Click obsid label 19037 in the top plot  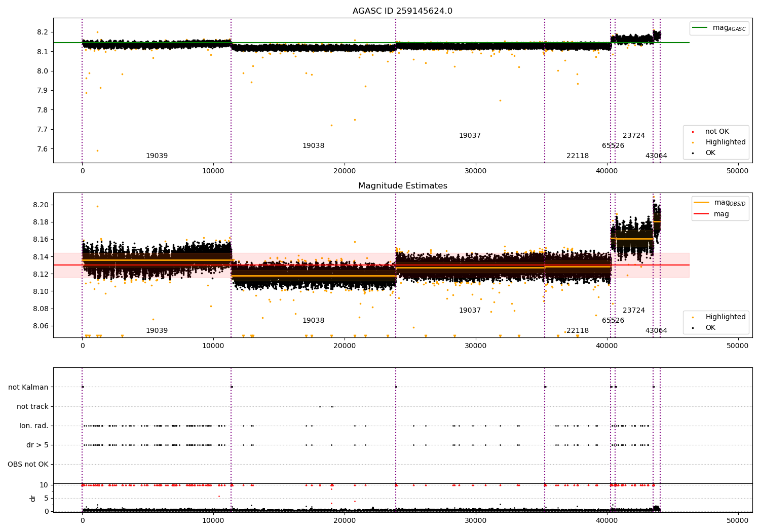(470, 136)
